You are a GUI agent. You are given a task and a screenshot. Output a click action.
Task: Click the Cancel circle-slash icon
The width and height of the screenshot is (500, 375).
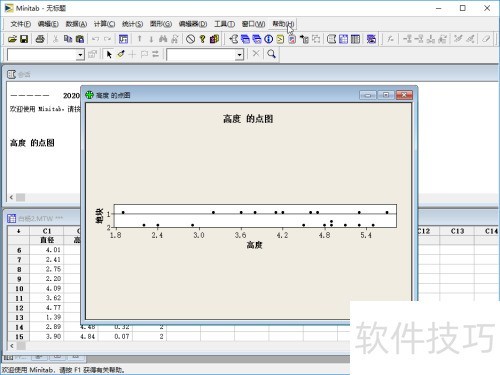(x=190, y=39)
